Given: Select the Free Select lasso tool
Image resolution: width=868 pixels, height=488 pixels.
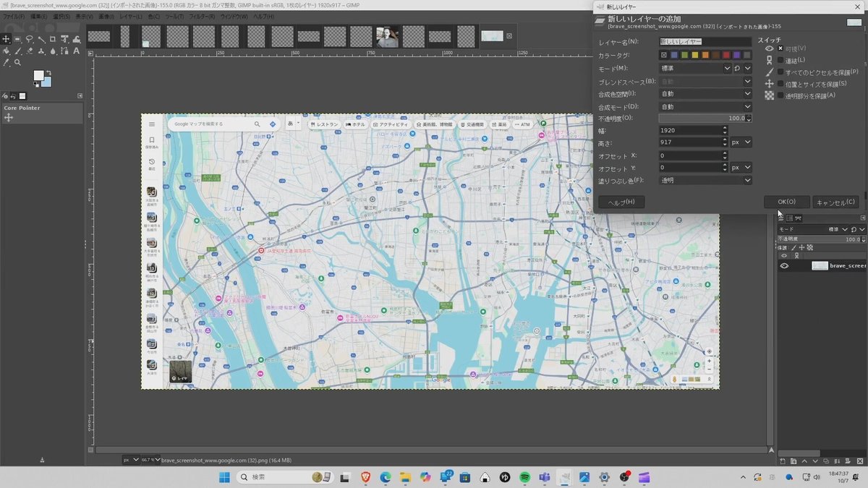Looking at the screenshot, I should click(x=29, y=39).
